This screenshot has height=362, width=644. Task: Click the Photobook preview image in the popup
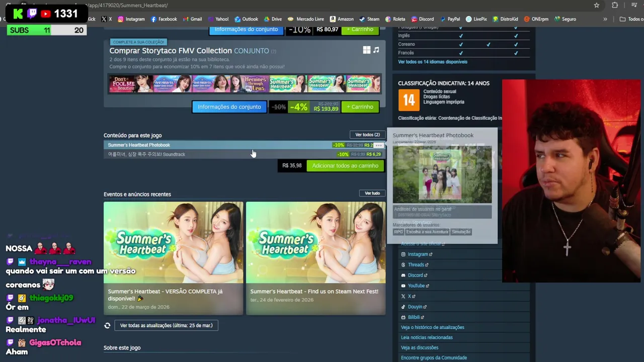pos(442,174)
